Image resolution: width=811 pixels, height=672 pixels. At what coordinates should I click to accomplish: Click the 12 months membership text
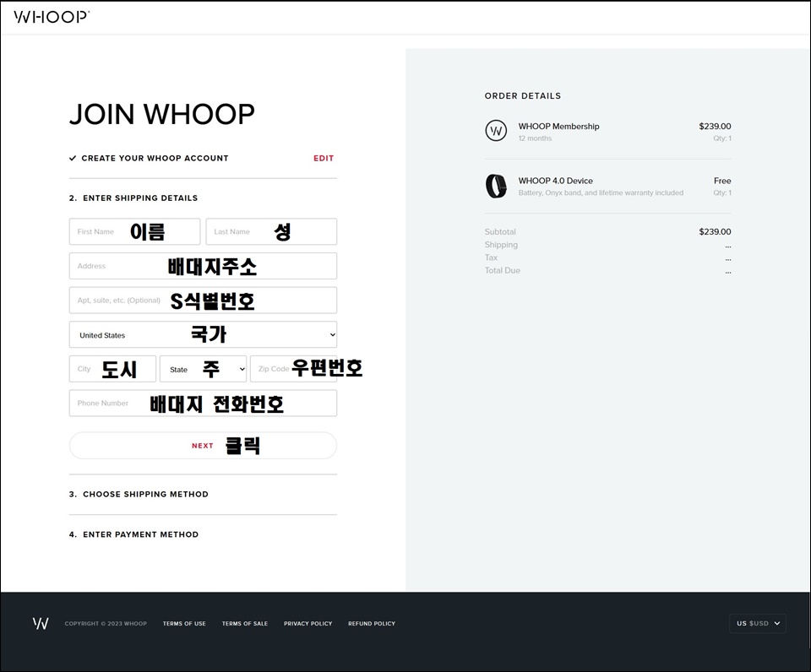pos(535,138)
